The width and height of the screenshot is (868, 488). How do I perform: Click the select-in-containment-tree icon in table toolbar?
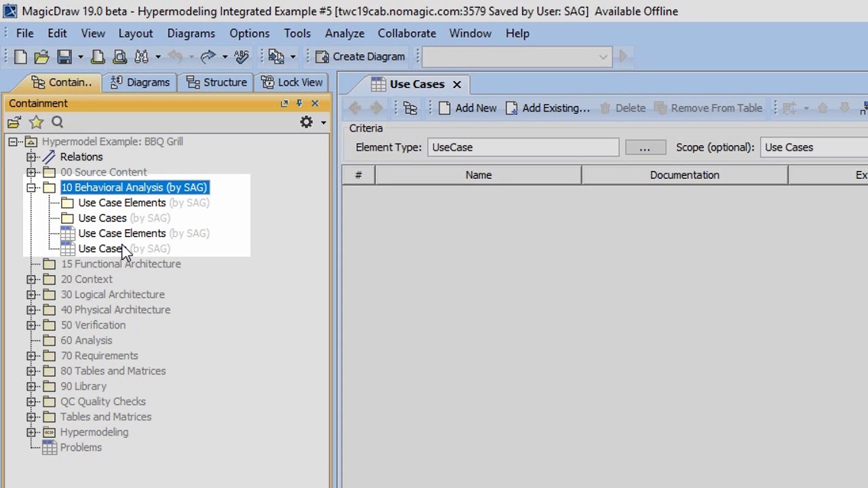[410, 108]
